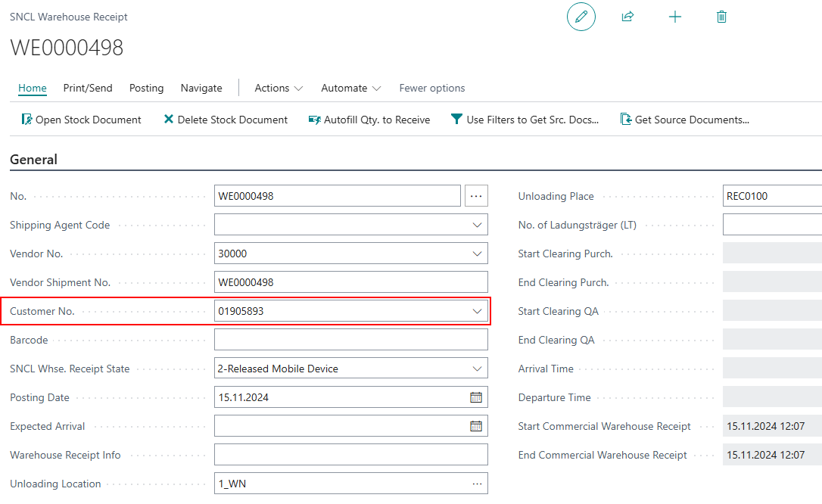Click Use Filters to Get Src. Docs
The width and height of the screenshot is (822, 504).
click(525, 120)
